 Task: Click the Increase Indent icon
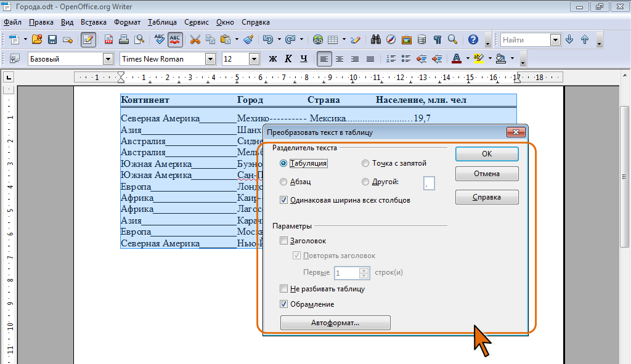(437, 59)
